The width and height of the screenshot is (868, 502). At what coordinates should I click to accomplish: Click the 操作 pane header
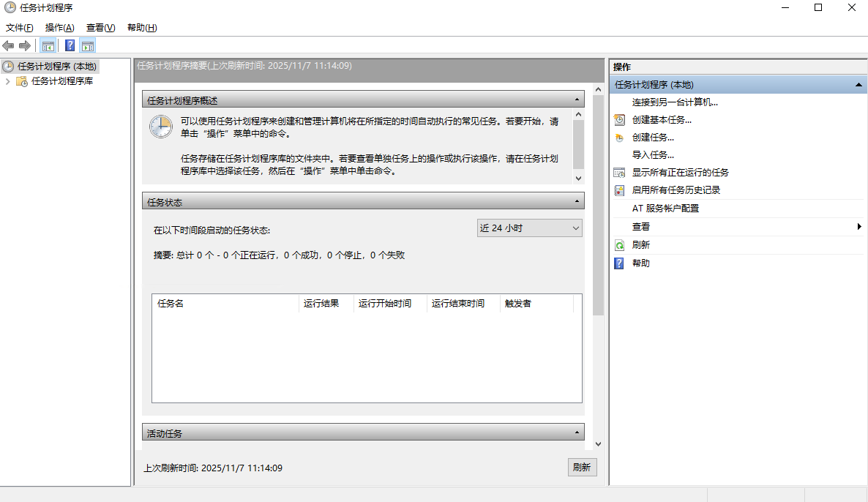pyautogui.click(x=738, y=67)
